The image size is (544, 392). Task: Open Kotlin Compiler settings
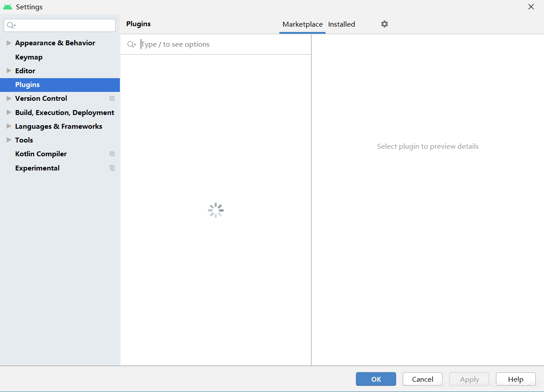41,154
